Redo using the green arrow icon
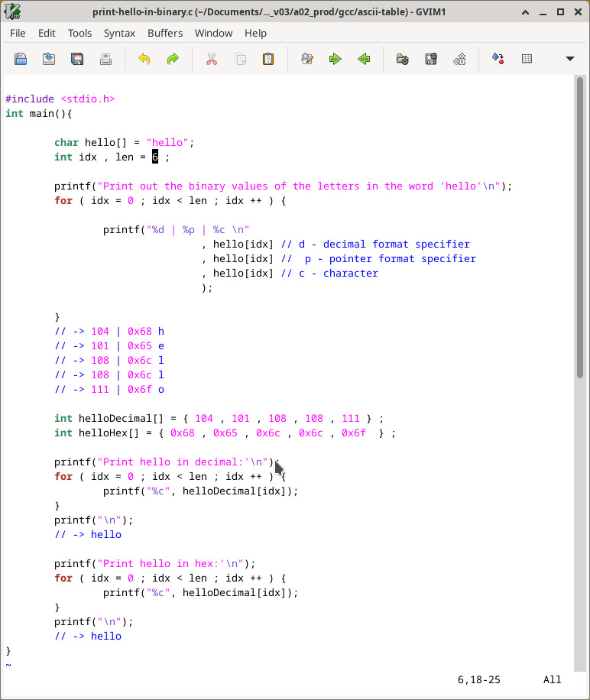Screen dimensions: 590x700 point(173,59)
